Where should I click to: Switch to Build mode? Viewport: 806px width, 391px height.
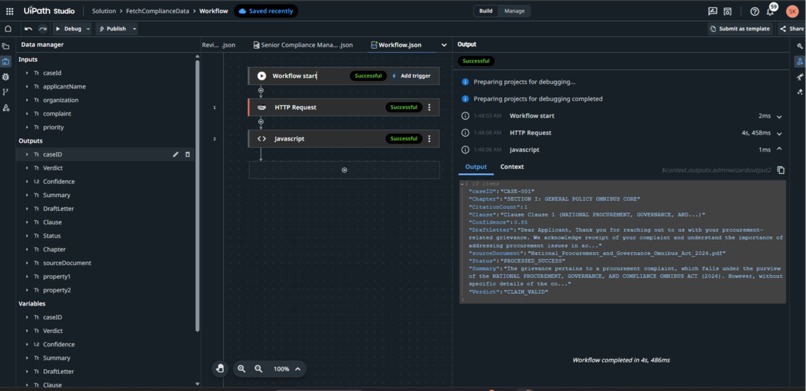click(x=486, y=11)
